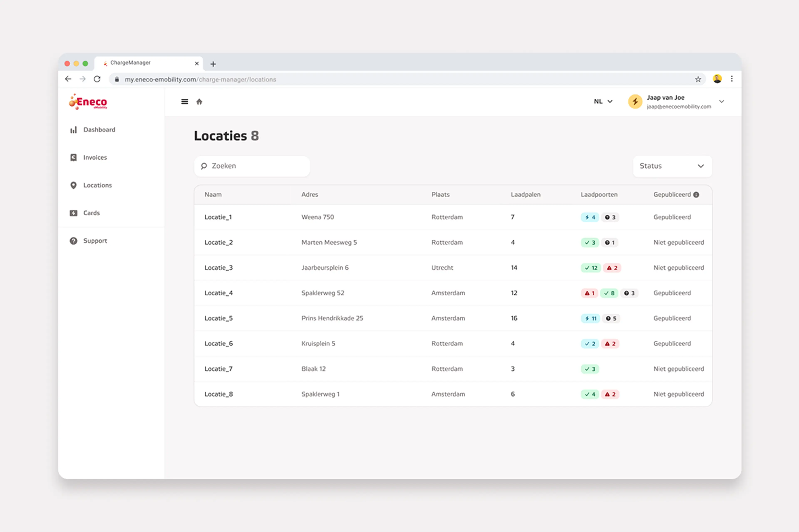Click the Dashboard bar-chart icon
Image resolution: width=799 pixels, height=532 pixels.
pyautogui.click(x=73, y=130)
